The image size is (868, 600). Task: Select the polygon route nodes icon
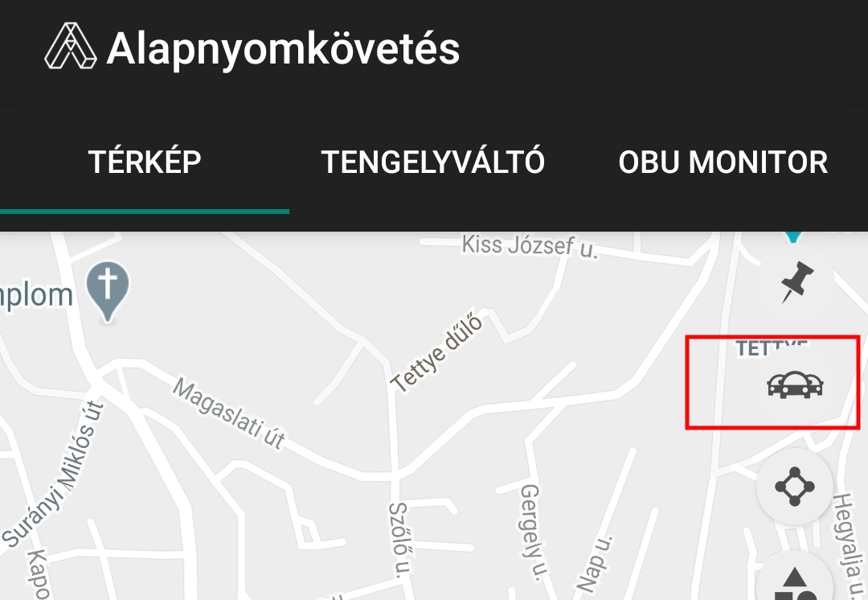(795, 487)
